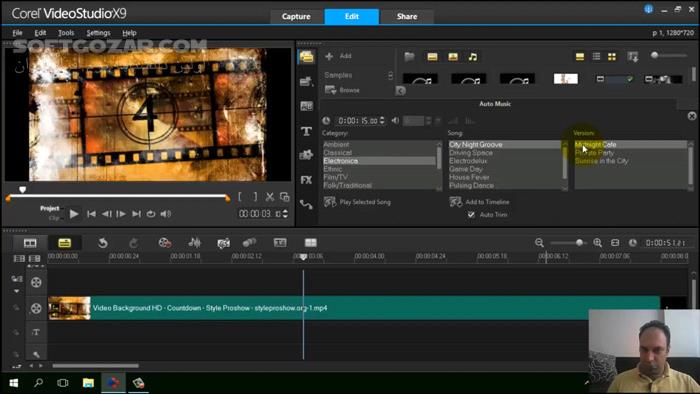Switch to the Capture tab
Viewport: 700px width, 394px height.
(x=296, y=17)
